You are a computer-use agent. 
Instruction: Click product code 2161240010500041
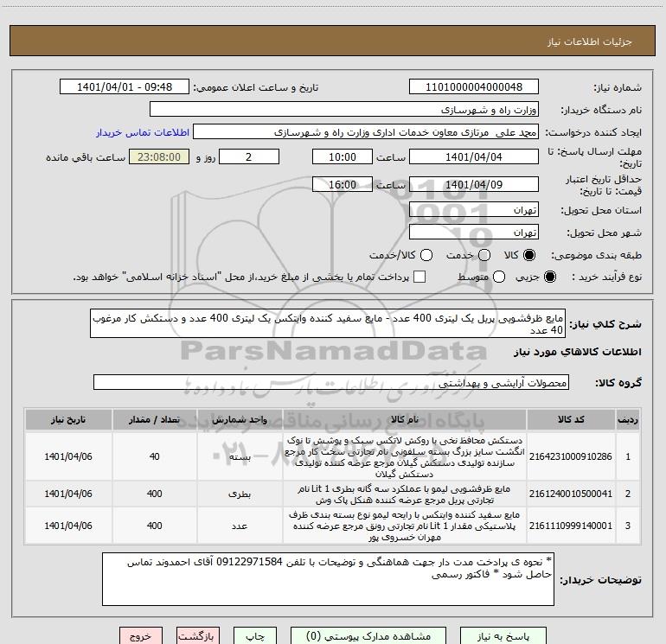click(x=571, y=494)
